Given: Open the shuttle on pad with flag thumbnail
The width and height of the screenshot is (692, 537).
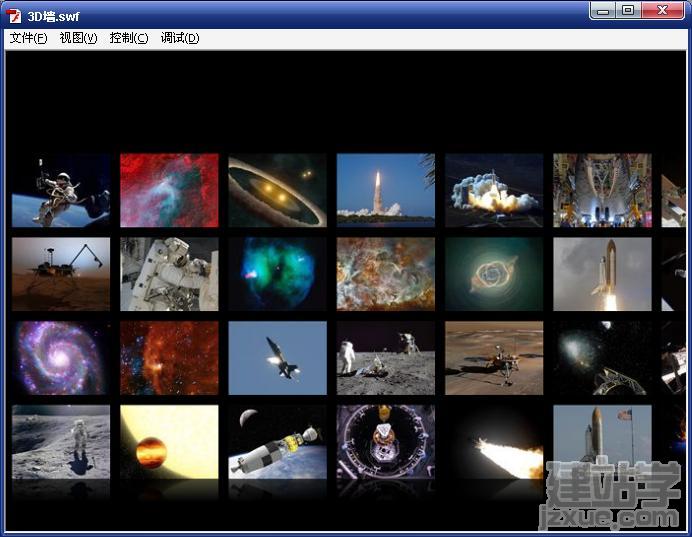Looking at the screenshot, I should tap(602, 442).
